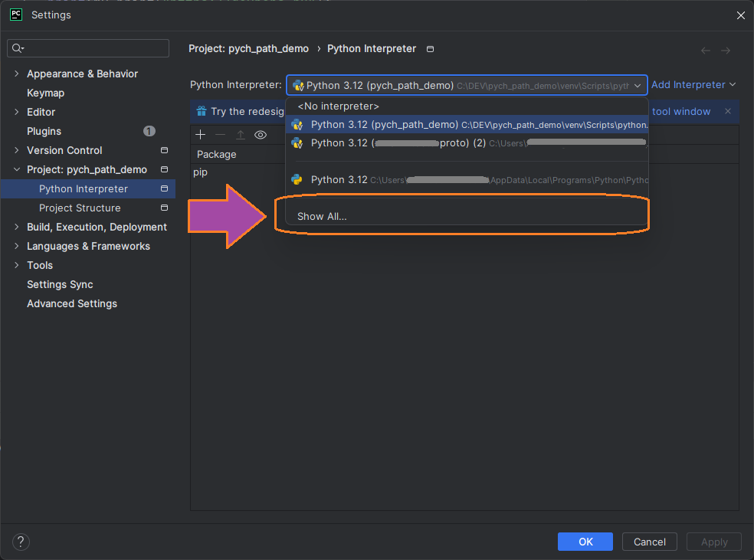Viewport: 754px width, 560px height.
Task: Click the forward navigation arrow
Action: point(726,51)
